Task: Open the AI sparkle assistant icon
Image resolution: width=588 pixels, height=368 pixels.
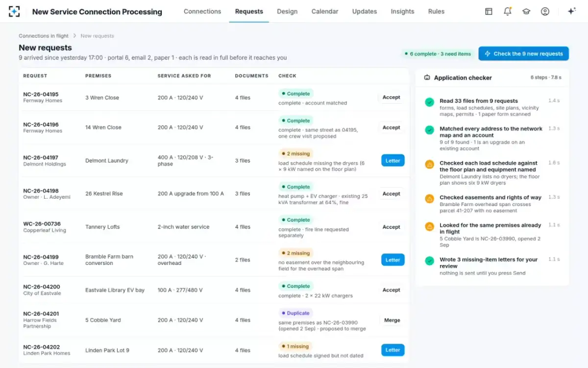Action: coord(571,11)
